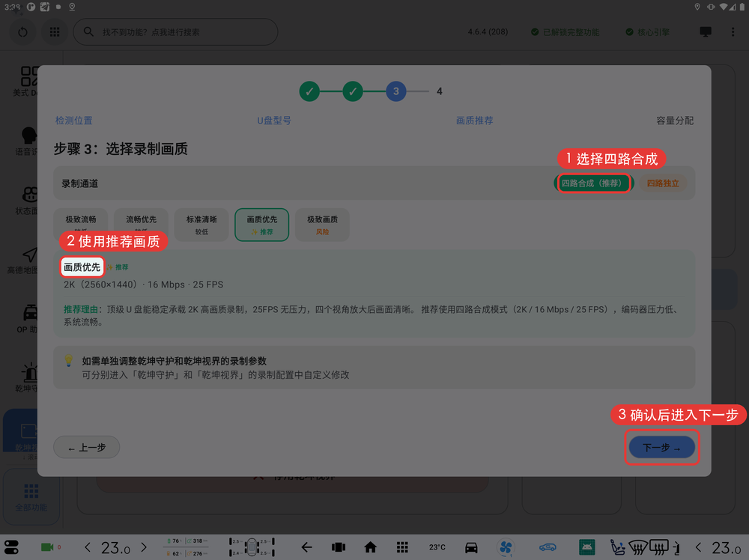The width and height of the screenshot is (749, 560).
Task: Open 美式 sidebar item icon
Action: pos(28,76)
